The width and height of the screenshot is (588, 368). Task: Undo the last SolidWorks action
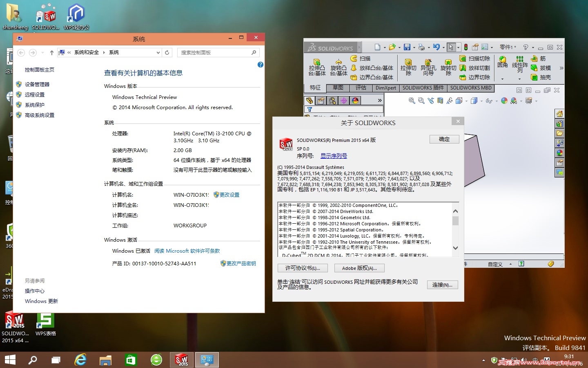pyautogui.click(x=436, y=47)
